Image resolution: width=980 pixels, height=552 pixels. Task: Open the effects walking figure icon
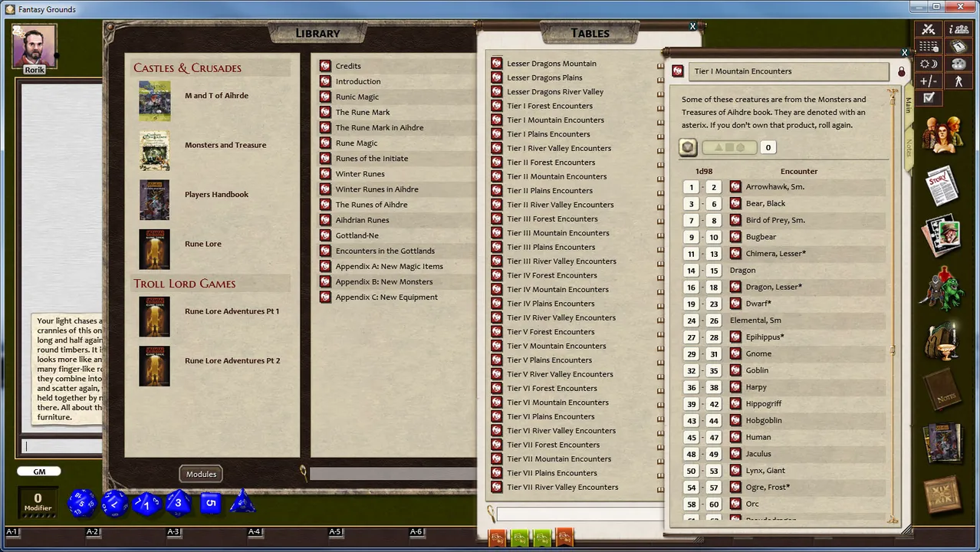coord(959,80)
